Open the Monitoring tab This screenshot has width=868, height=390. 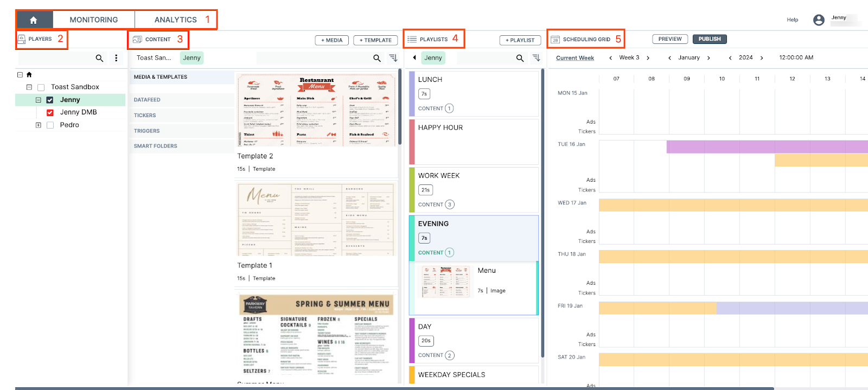[93, 20]
